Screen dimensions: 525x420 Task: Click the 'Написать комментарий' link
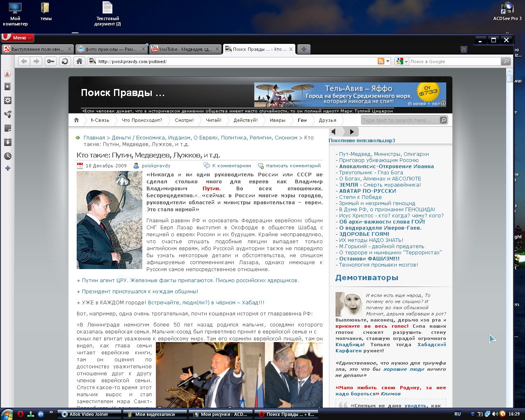click(293, 166)
